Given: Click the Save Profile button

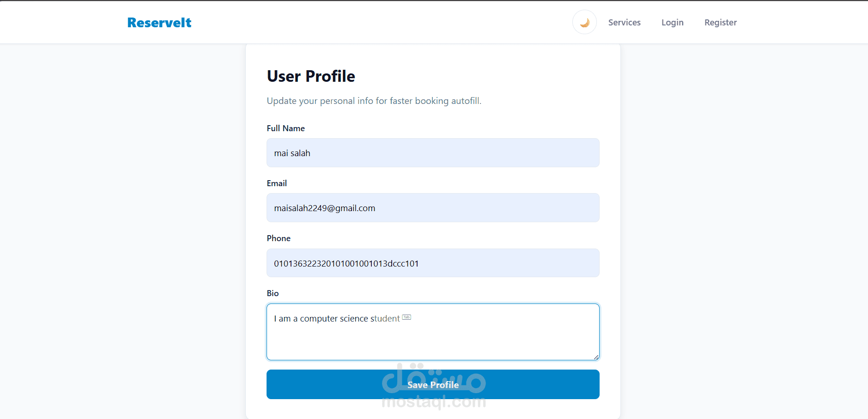Looking at the screenshot, I should 433,384.
